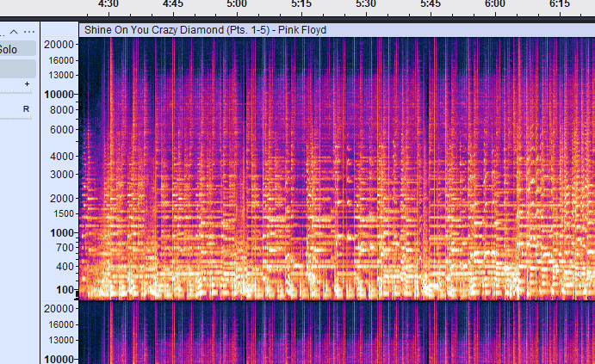595x364 pixels.
Task: Collapse the track using the chevron icon
Action: pyautogui.click(x=14, y=32)
